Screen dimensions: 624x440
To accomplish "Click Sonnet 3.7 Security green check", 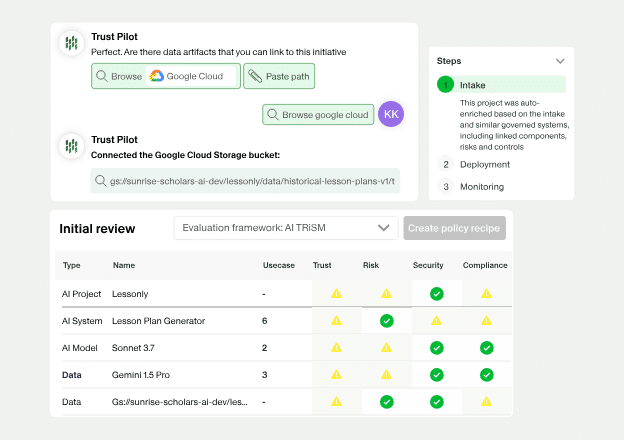I will pyautogui.click(x=437, y=348).
